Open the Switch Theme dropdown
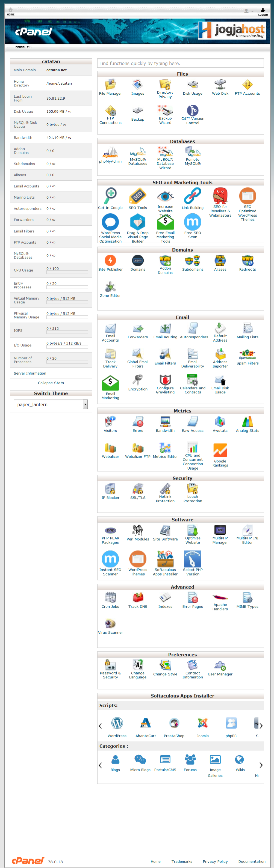Image resolution: width=274 pixels, height=868 pixels. (85, 404)
